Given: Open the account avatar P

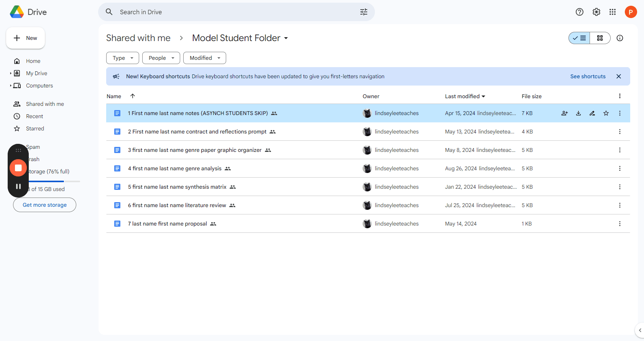Looking at the screenshot, I should 631,12.
